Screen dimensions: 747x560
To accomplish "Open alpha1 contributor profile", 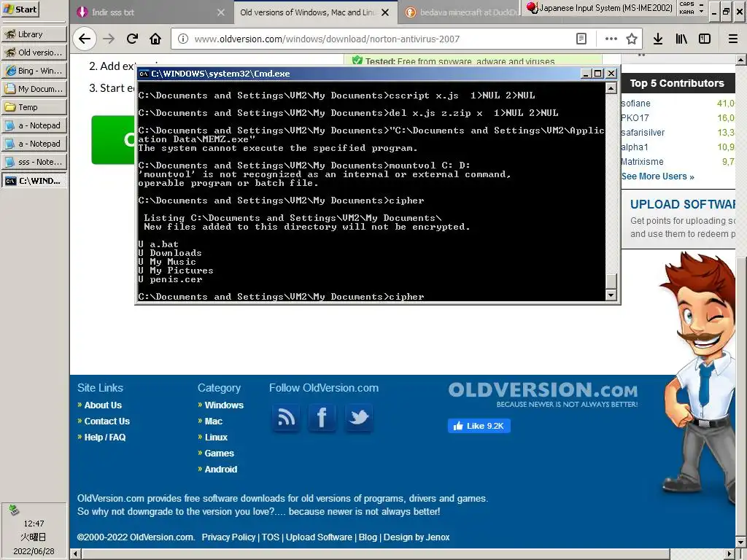I will [x=635, y=147].
